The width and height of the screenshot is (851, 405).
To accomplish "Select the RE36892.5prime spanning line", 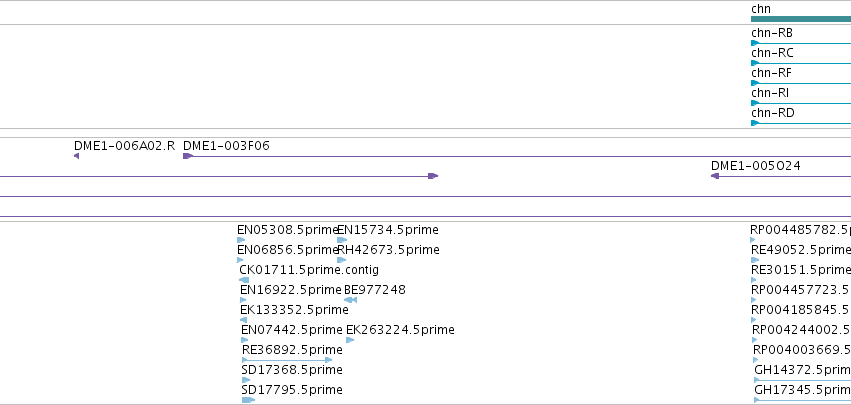I will pos(287,360).
